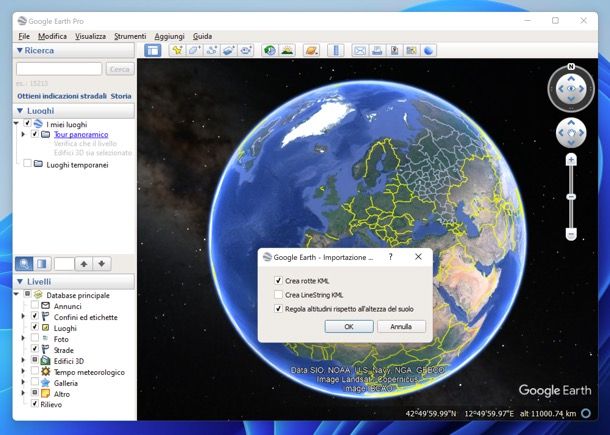Check the Annunci layer checkbox

35,305
